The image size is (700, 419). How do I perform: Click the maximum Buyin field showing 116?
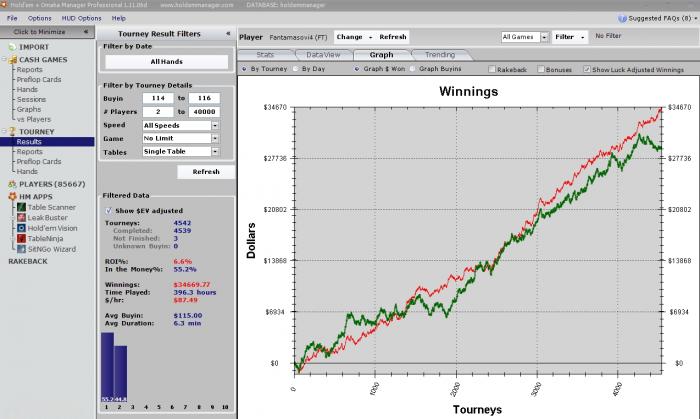(x=204, y=98)
